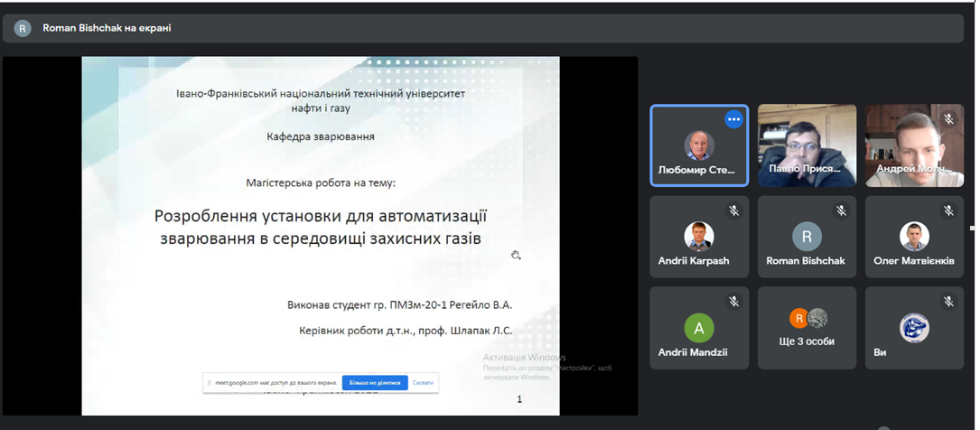
Task: Select Павло's video tile
Action: coord(807,145)
